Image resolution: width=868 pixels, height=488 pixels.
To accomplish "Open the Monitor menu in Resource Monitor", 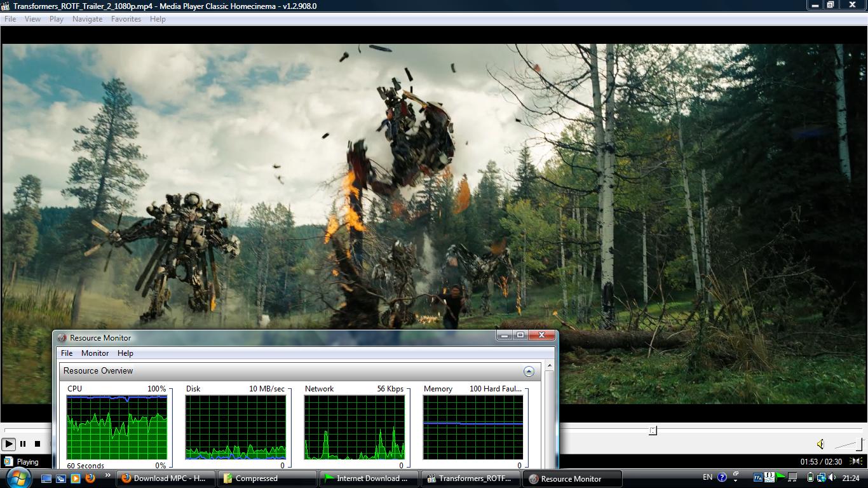I will click(x=95, y=353).
